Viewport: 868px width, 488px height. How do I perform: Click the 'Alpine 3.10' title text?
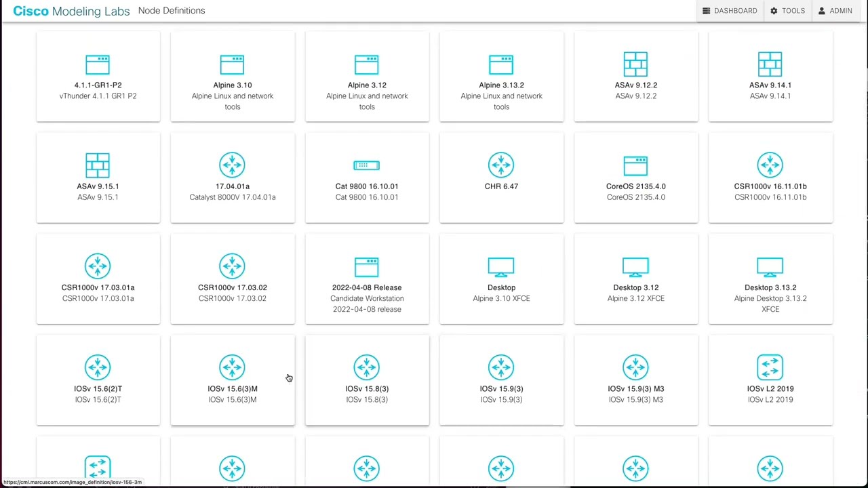coord(233,85)
